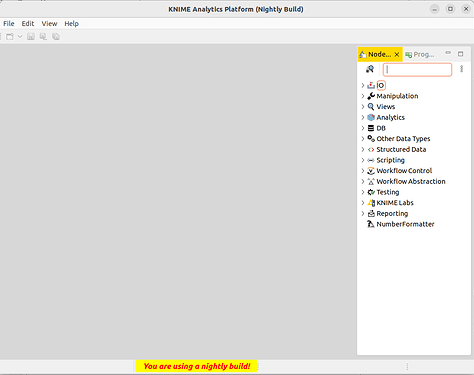This screenshot has width=474, height=375.
Task: Select the "Views" tree label
Action: click(x=386, y=107)
